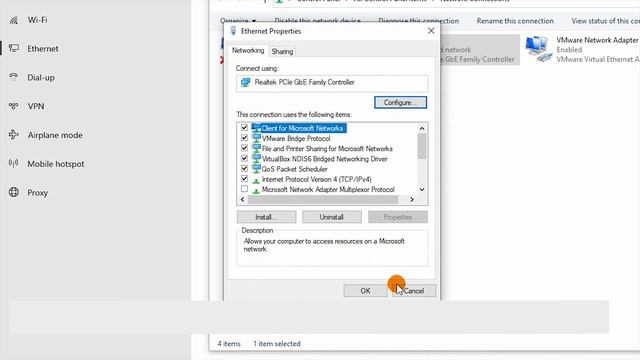The height and width of the screenshot is (360, 640).
Task: Click VMware Network Adapter name text
Action: point(597,40)
